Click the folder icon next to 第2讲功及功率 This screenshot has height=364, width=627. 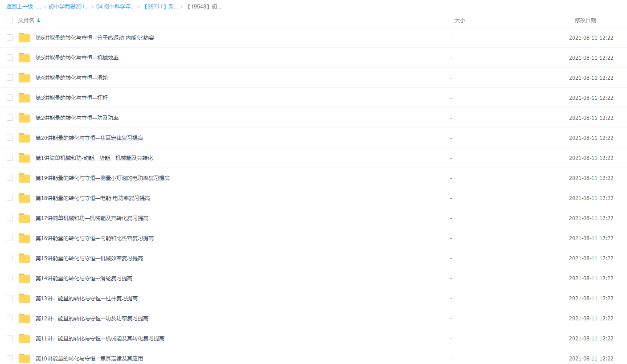pos(24,118)
